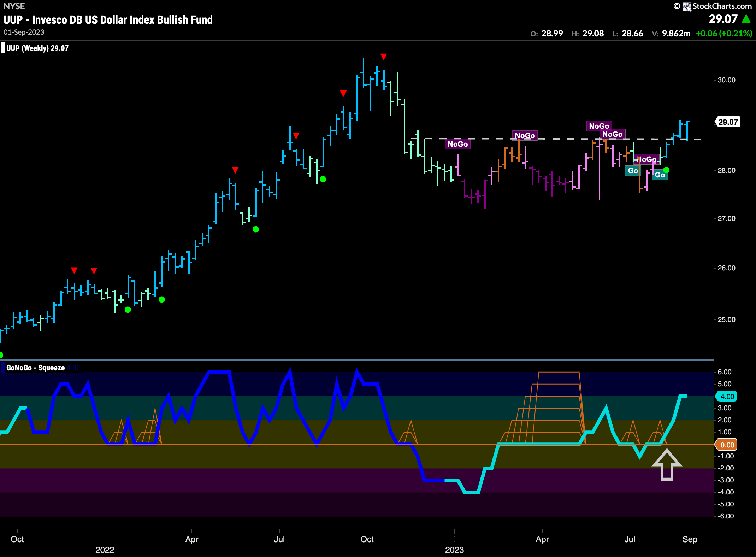Click the green dot near the 27.00 level

click(x=256, y=229)
